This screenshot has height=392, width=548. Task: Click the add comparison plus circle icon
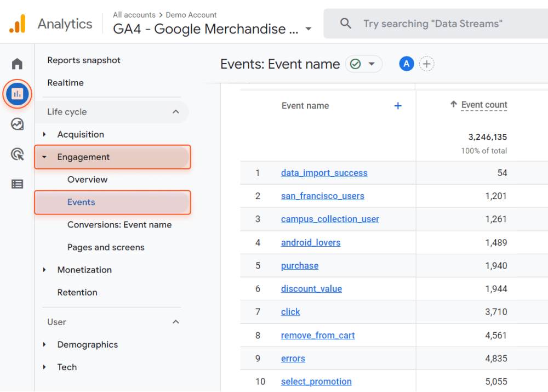(426, 64)
